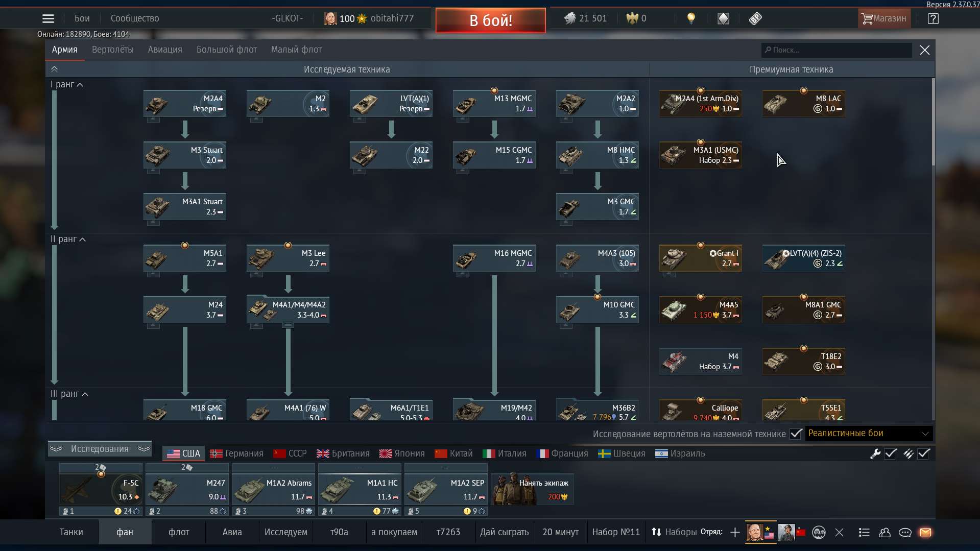980x551 pixels.
Task: Click squad member portrait with China flag
Action: click(x=792, y=532)
